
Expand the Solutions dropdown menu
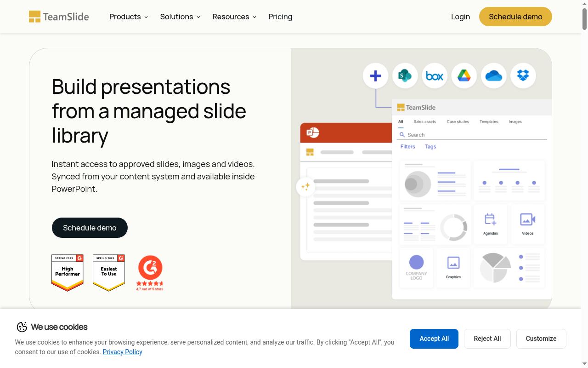(x=180, y=17)
